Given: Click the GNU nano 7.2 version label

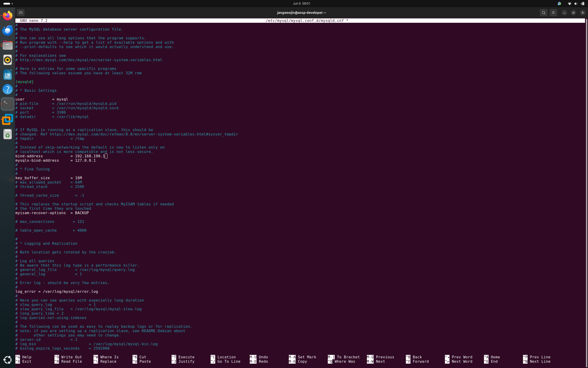Looking at the screenshot, I should click(34, 21).
